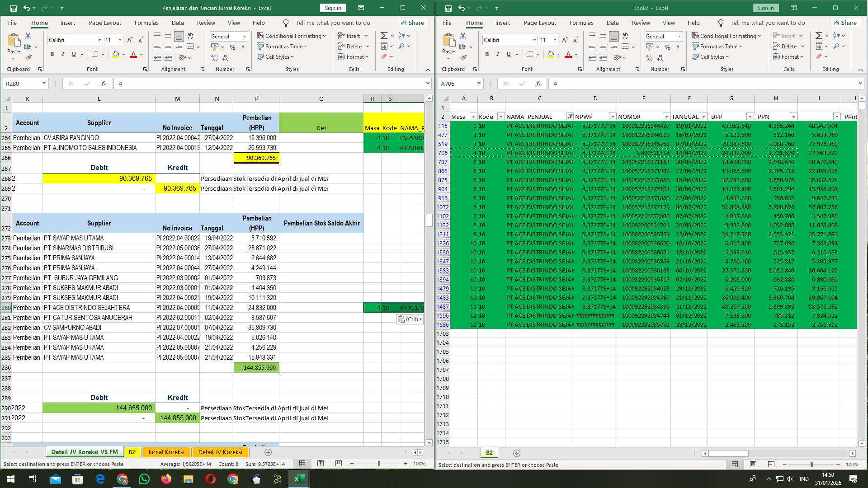This screenshot has height=488, width=868.
Task: Open the Jurnal Koreksi sheet tab
Action: pyautogui.click(x=166, y=452)
